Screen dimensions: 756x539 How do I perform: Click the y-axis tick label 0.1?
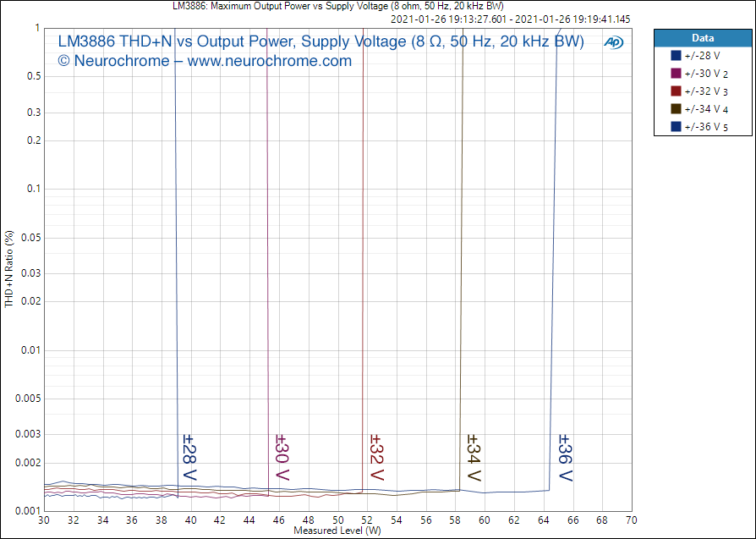(x=33, y=189)
